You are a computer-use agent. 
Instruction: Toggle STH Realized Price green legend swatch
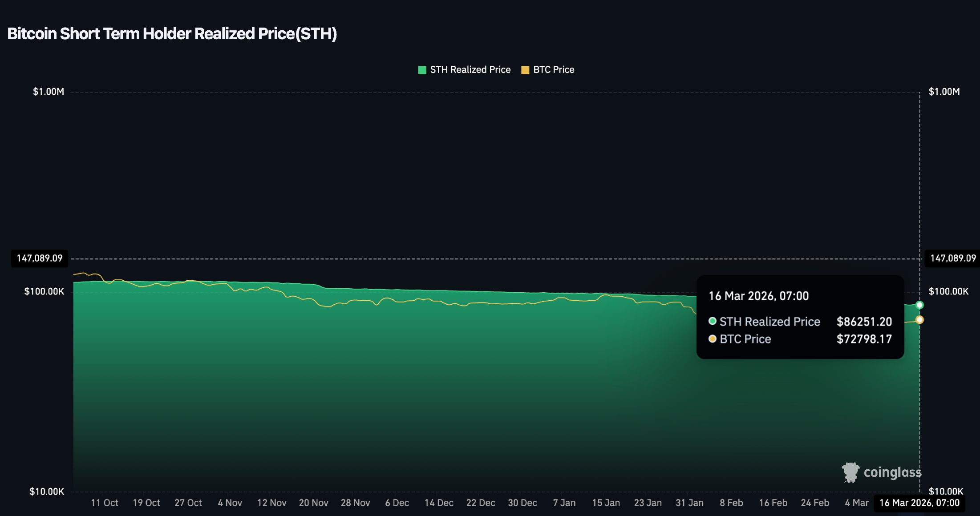click(422, 70)
